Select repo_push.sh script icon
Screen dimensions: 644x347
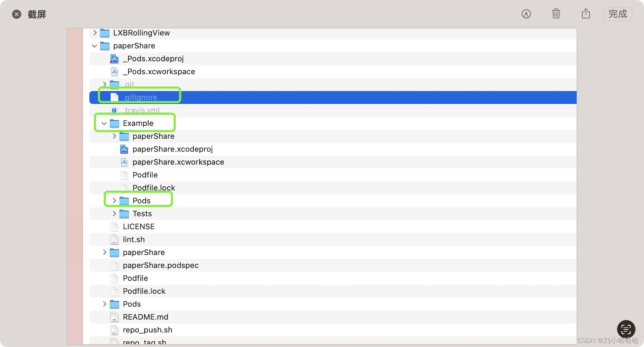point(114,330)
